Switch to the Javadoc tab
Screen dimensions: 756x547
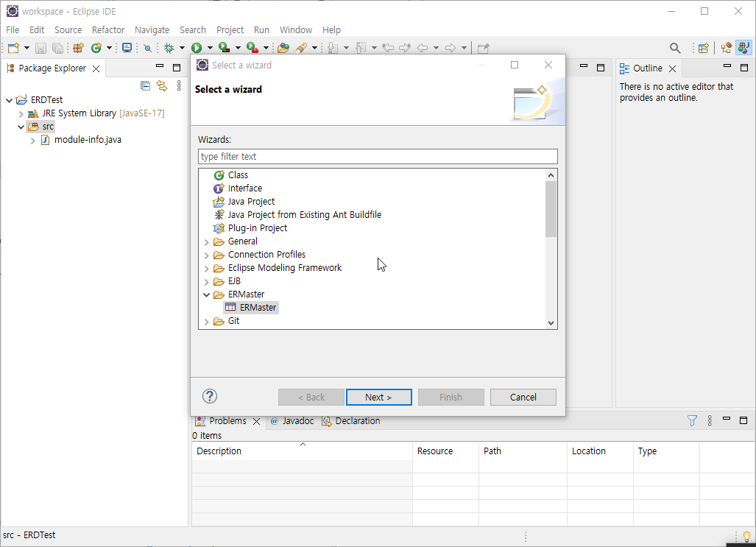(292, 420)
